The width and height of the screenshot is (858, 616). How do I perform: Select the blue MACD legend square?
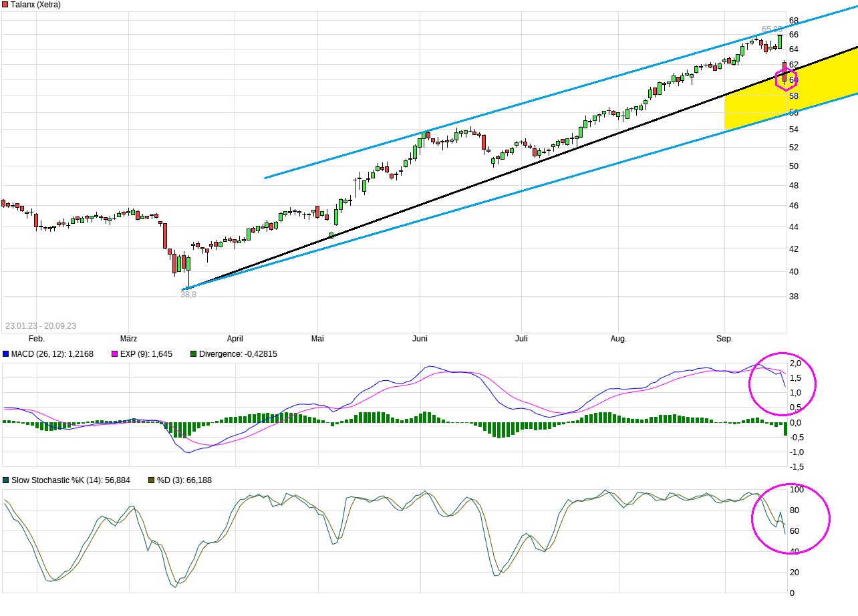(x=5, y=353)
